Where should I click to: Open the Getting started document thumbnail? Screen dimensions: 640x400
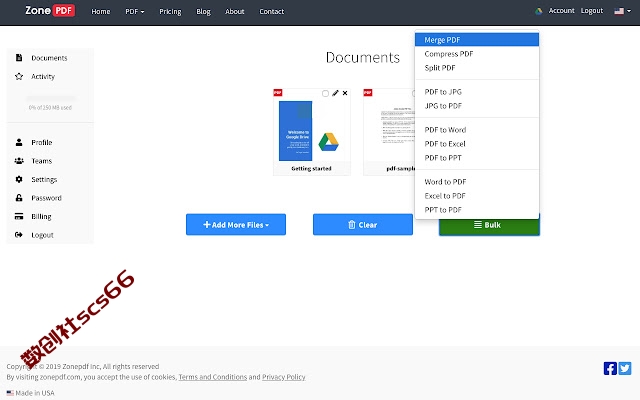(311, 131)
